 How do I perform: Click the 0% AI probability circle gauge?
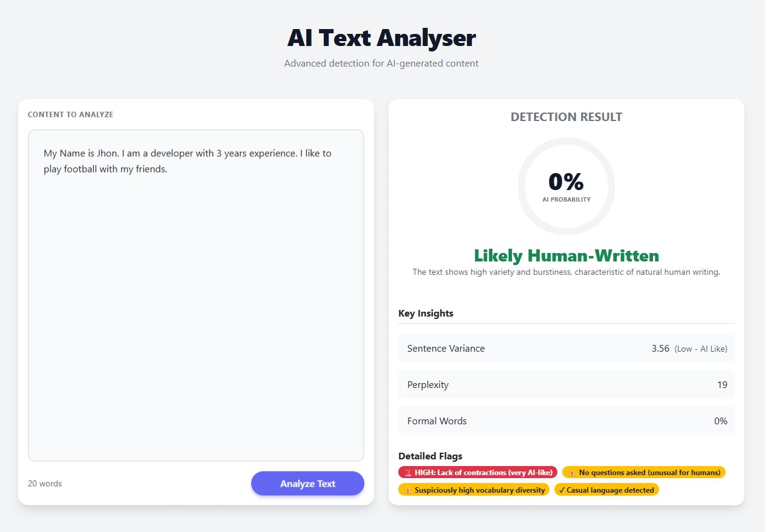pyautogui.click(x=566, y=186)
